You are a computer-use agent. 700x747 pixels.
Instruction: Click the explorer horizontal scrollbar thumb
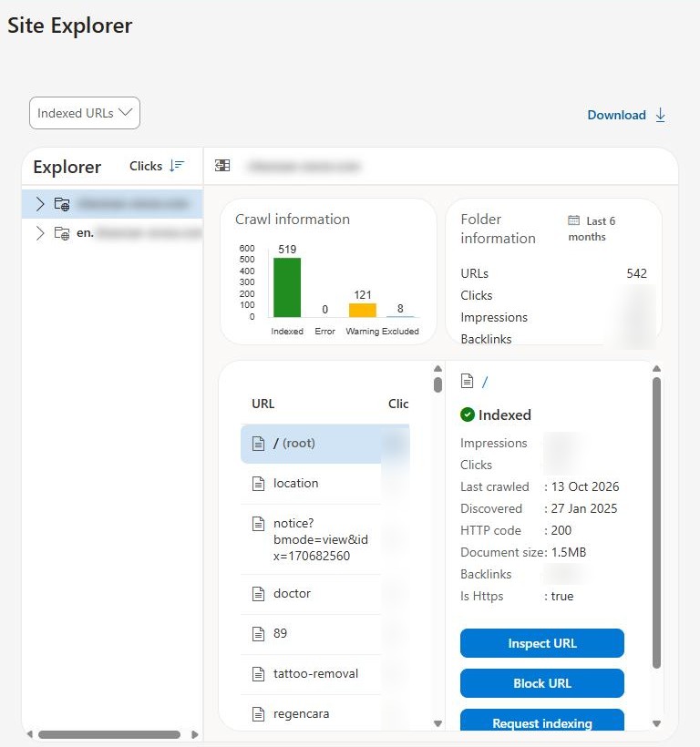tap(109, 734)
